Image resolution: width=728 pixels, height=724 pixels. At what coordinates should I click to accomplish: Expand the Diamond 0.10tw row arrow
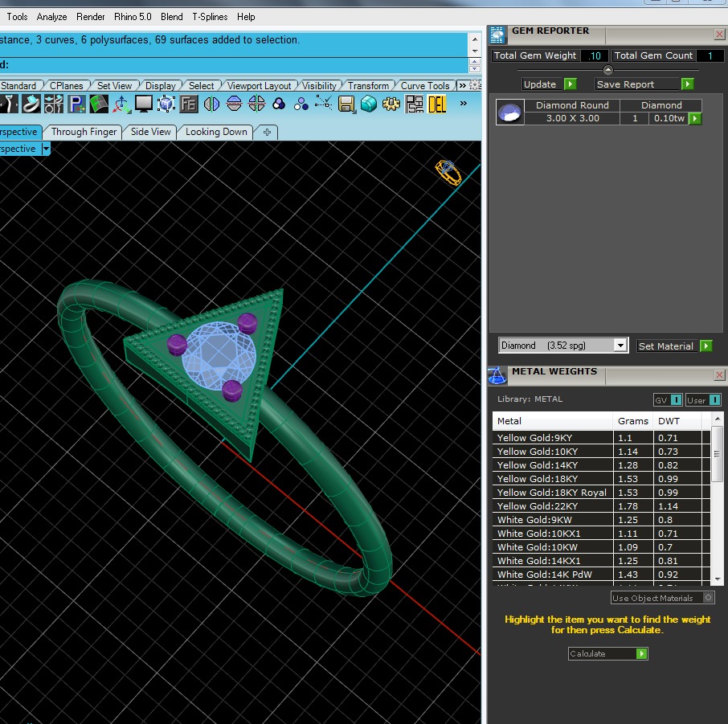tap(694, 118)
